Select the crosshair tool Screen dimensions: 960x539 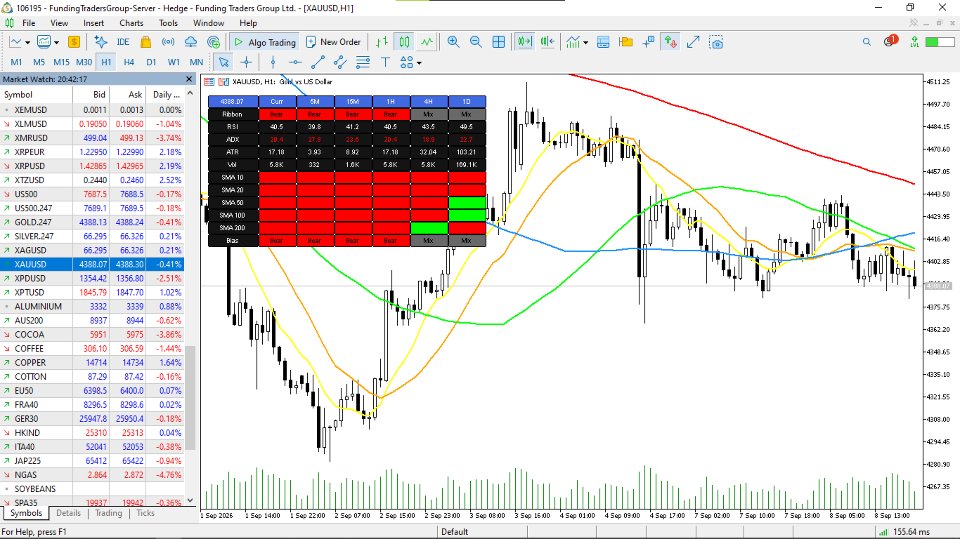(246, 62)
